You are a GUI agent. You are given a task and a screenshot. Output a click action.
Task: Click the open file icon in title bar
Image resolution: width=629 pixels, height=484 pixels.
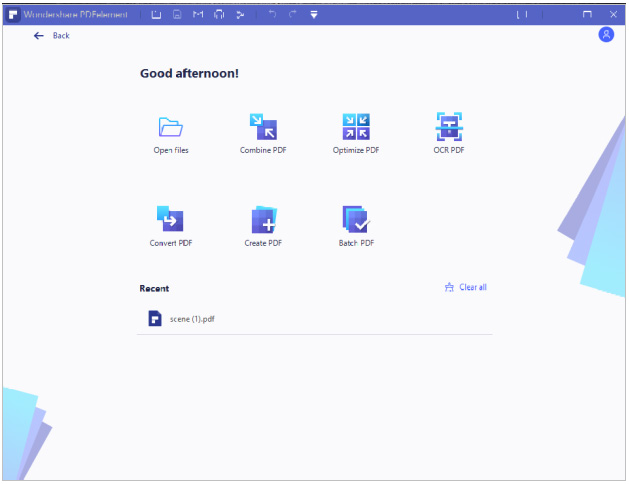[x=156, y=15]
